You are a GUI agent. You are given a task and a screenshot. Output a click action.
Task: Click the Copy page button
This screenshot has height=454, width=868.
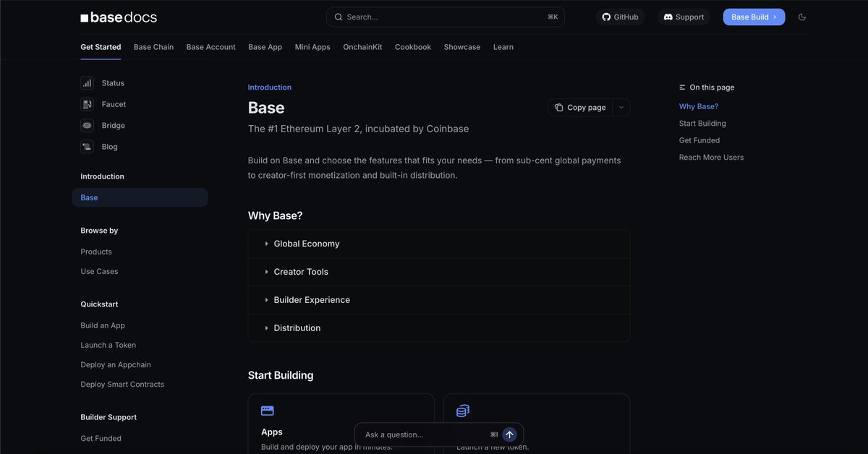[x=580, y=108]
